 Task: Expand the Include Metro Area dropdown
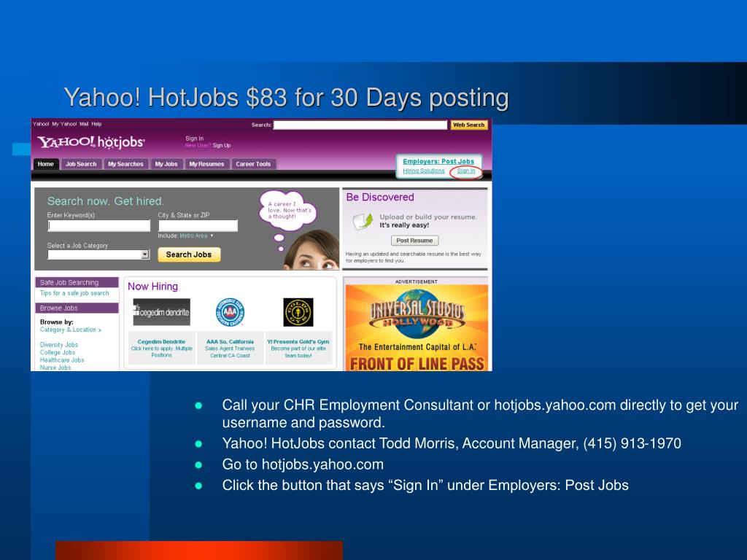click(x=197, y=236)
